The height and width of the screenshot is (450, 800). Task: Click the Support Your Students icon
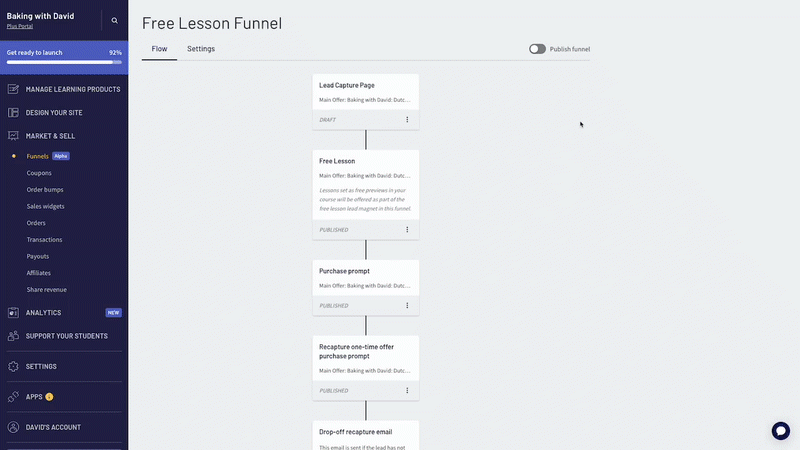(13, 336)
